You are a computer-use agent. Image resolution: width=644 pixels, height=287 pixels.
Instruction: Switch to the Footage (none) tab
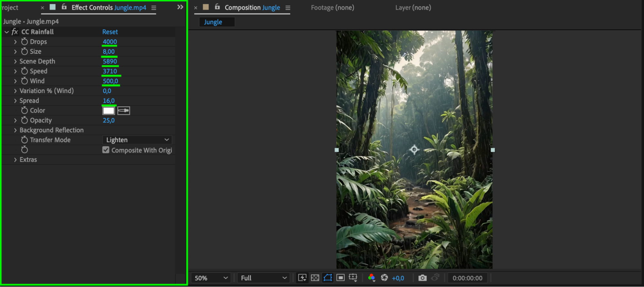pyautogui.click(x=332, y=7)
